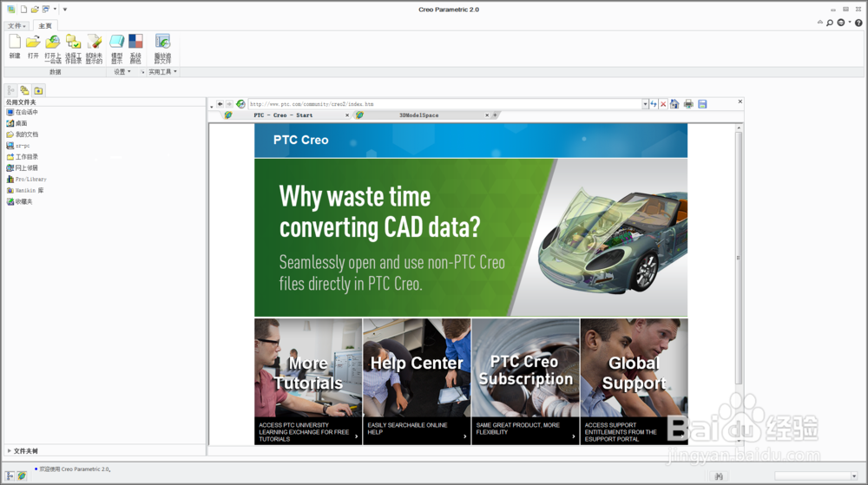The image size is (868, 485).
Task: Add a new browser tab with plus
Action: pyautogui.click(x=495, y=115)
